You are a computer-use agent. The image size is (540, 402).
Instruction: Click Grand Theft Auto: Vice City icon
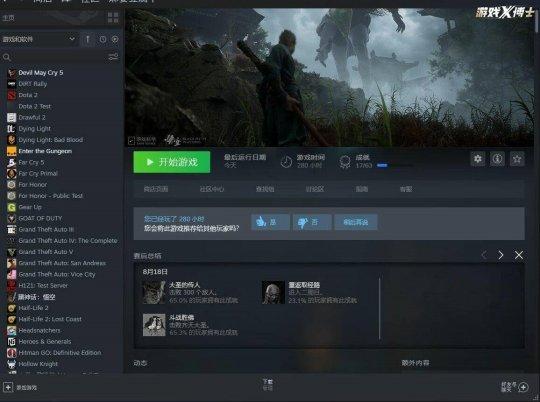click(x=12, y=275)
